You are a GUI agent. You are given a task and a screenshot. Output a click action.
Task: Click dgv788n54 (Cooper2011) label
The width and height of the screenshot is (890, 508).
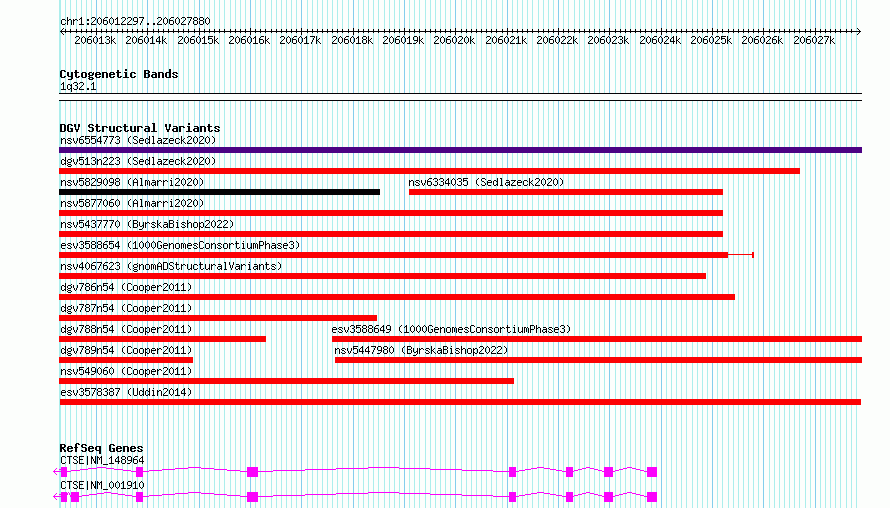point(126,329)
